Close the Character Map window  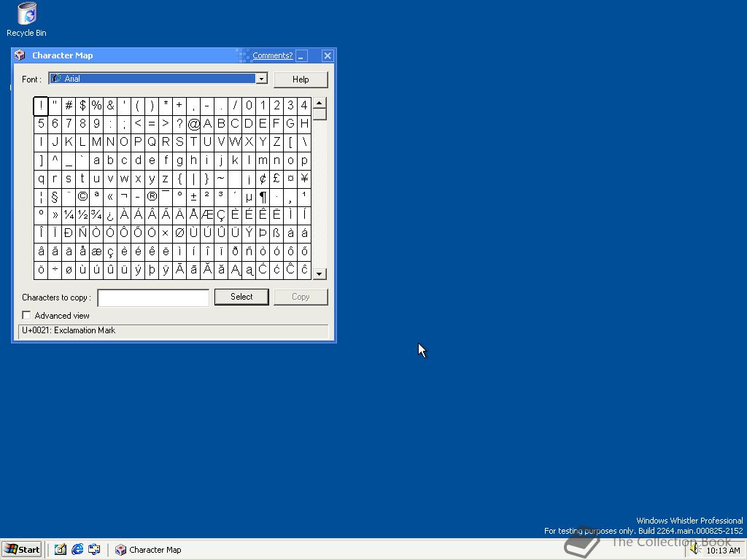(x=328, y=55)
